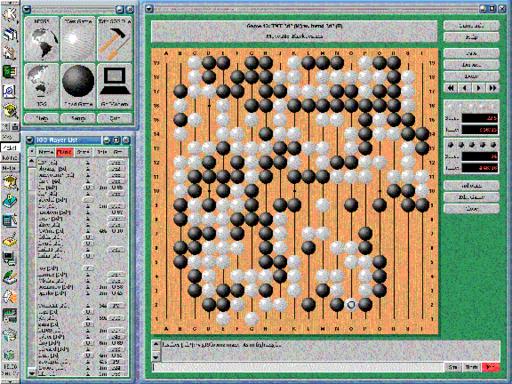Advance one move with right arrow

coord(479,88)
